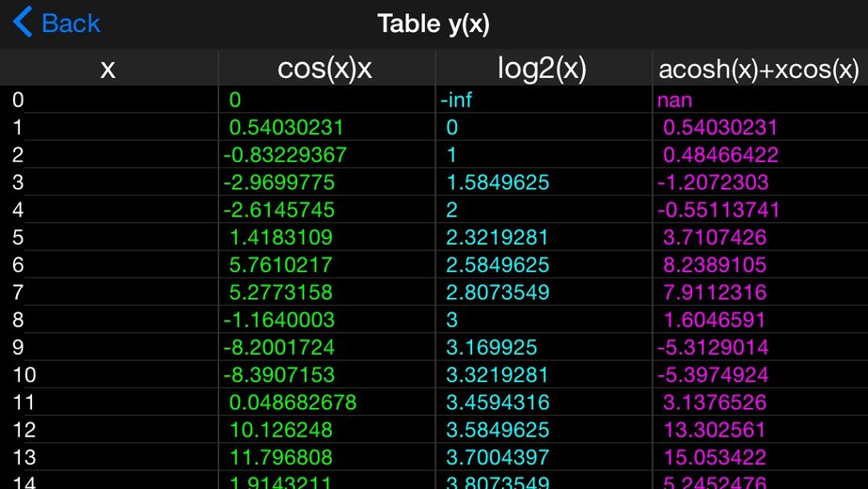Tap log2 value 2.8073549 in row 7

pos(497,292)
